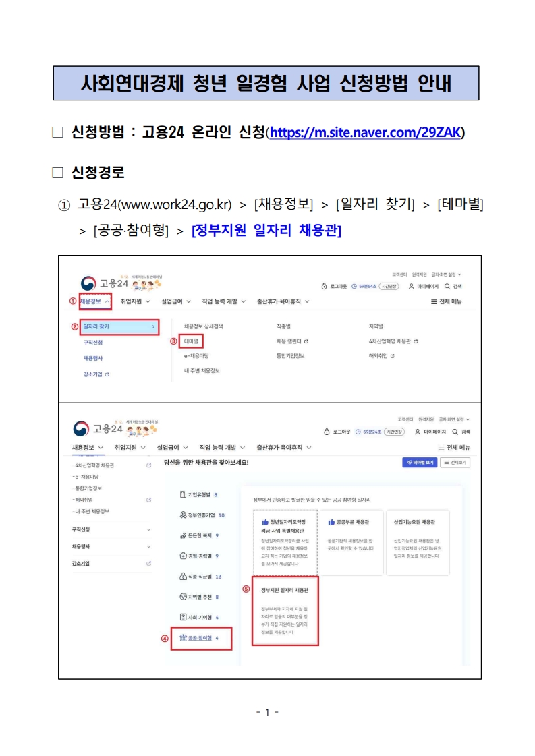This screenshot has height=756, width=535.
Task: Click the clock icon showing 59분24초
Action: tap(358, 432)
